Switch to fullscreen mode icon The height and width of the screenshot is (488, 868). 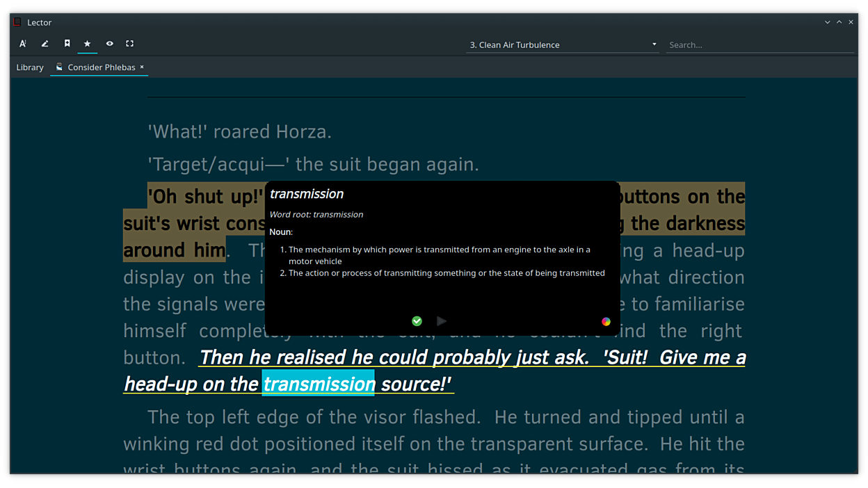coord(129,44)
